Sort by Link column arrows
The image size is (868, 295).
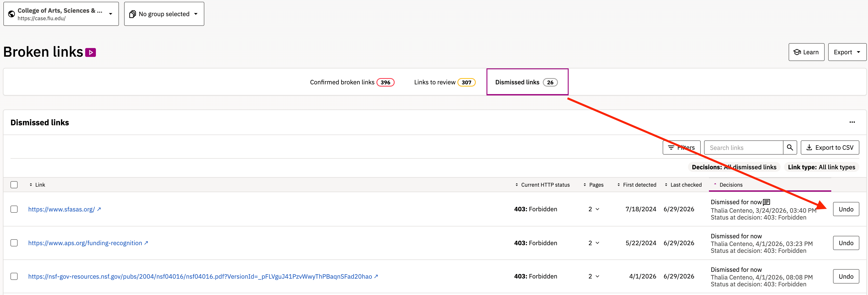[x=31, y=185]
